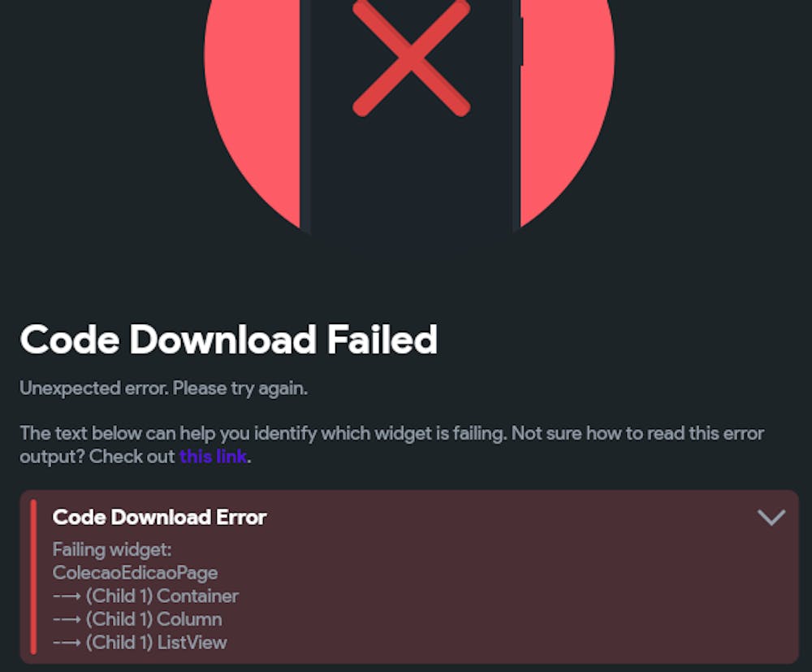Click the right half of the red circle
Viewport: 812px width, 672px height.
(568, 104)
